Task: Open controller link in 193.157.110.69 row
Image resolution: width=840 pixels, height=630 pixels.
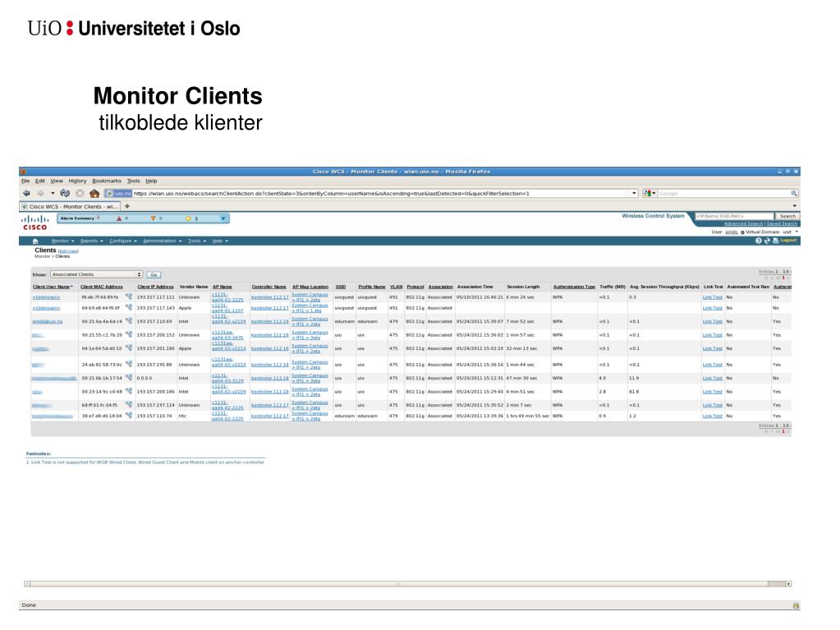Action: point(269,321)
